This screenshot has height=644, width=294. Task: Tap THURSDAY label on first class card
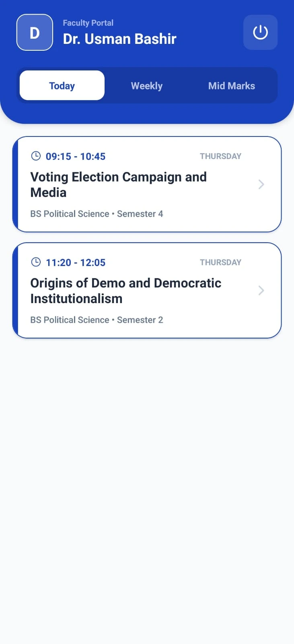(220, 156)
